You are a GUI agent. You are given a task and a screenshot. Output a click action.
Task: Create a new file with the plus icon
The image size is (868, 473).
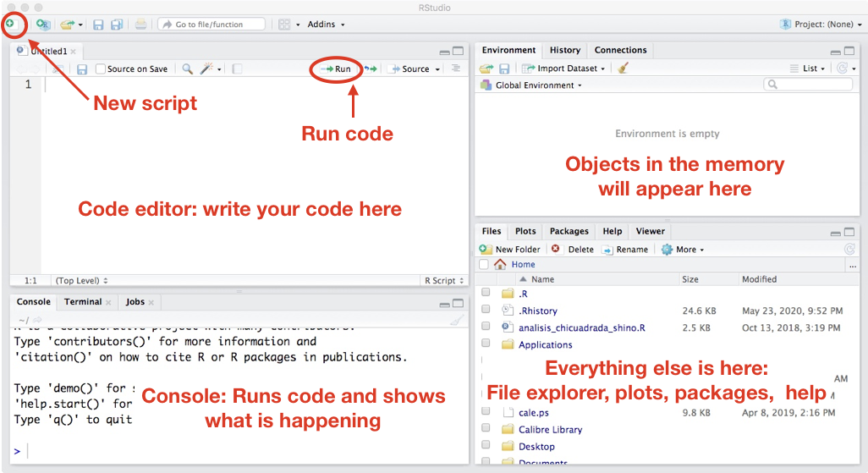coord(9,23)
